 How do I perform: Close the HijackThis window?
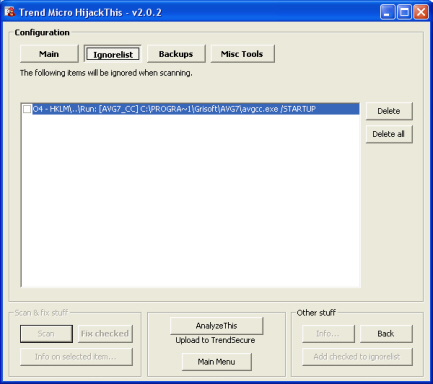click(421, 13)
